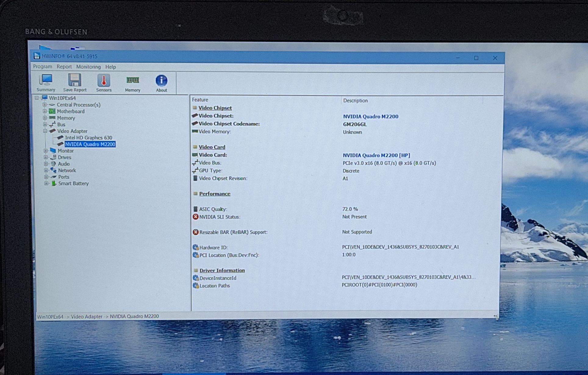Viewport: 588px width, 375px height.
Task: Click the Audio speaker icon
Action: [53, 164]
